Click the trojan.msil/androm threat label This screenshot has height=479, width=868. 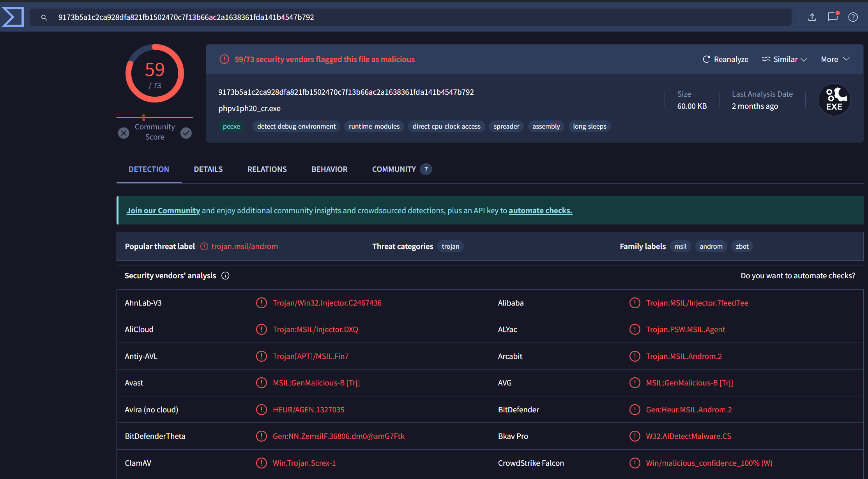[245, 246]
